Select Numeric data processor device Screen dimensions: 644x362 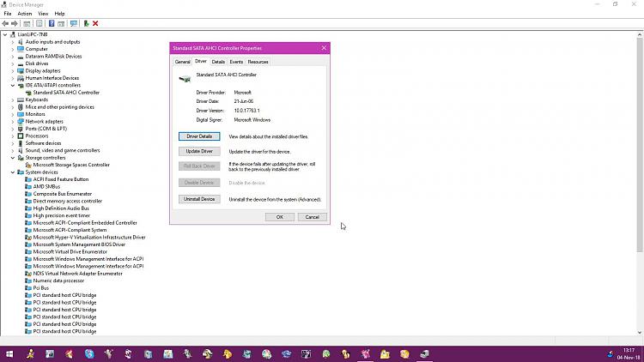(58, 281)
